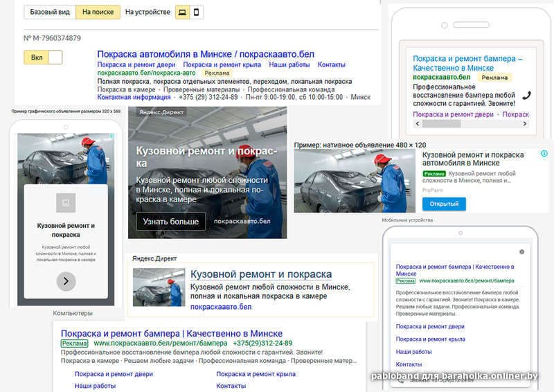Click the native ad 480x120 image

coord(355,181)
